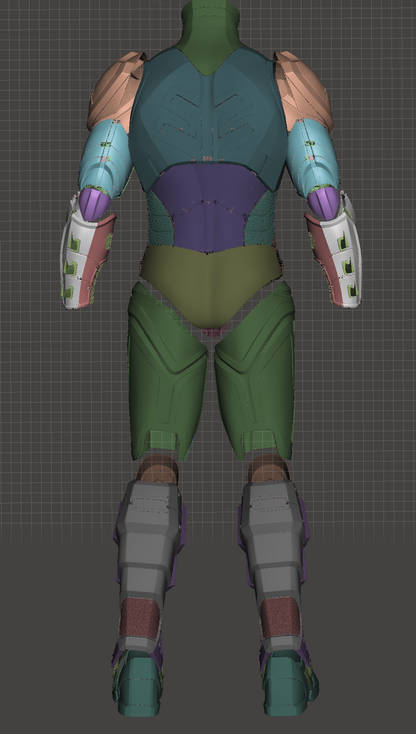
Task: Select the reddish calf patch on viewer's left
Action: [140, 617]
